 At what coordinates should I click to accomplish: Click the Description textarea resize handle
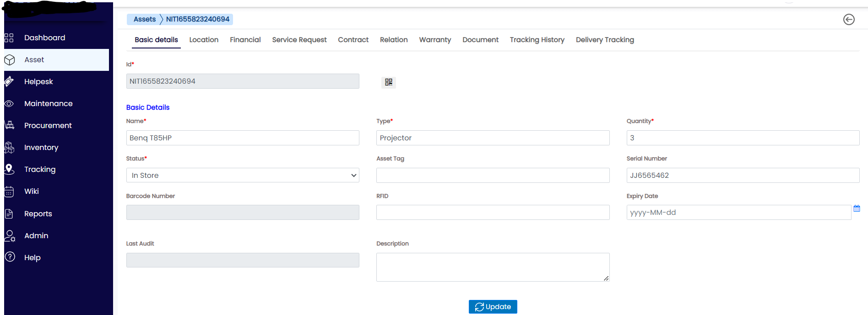point(606,278)
